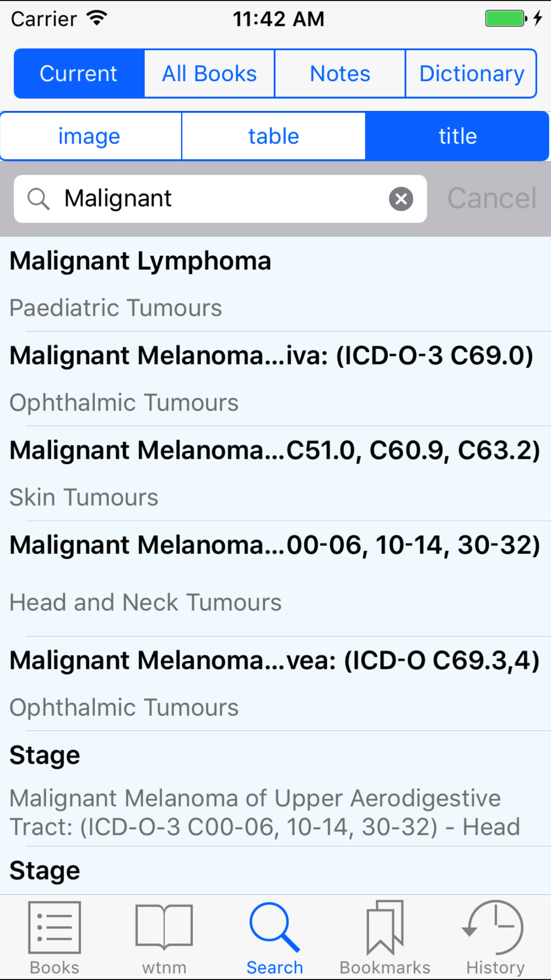551x980 pixels.
Task: Switch scope to All Books
Action: (209, 74)
